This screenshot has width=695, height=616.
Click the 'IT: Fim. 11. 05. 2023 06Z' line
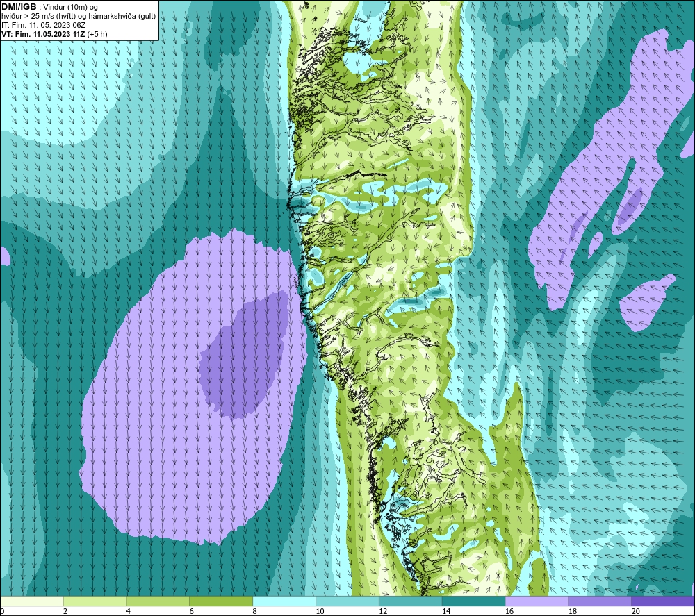click(43, 25)
